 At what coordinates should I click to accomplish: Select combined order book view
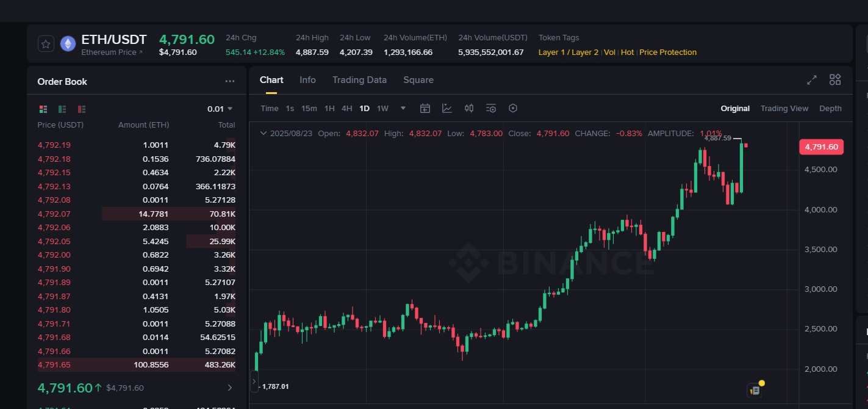[x=43, y=109]
